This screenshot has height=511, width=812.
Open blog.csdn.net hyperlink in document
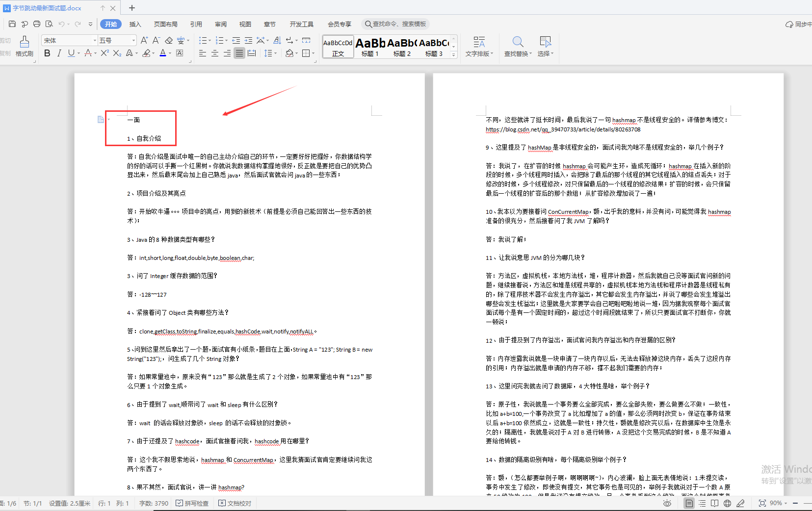[x=563, y=129]
